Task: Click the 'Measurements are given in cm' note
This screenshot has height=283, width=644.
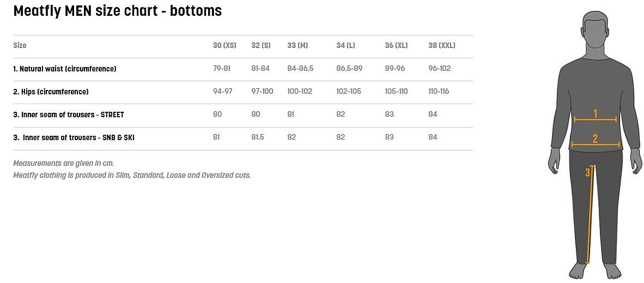Action: pos(64,163)
